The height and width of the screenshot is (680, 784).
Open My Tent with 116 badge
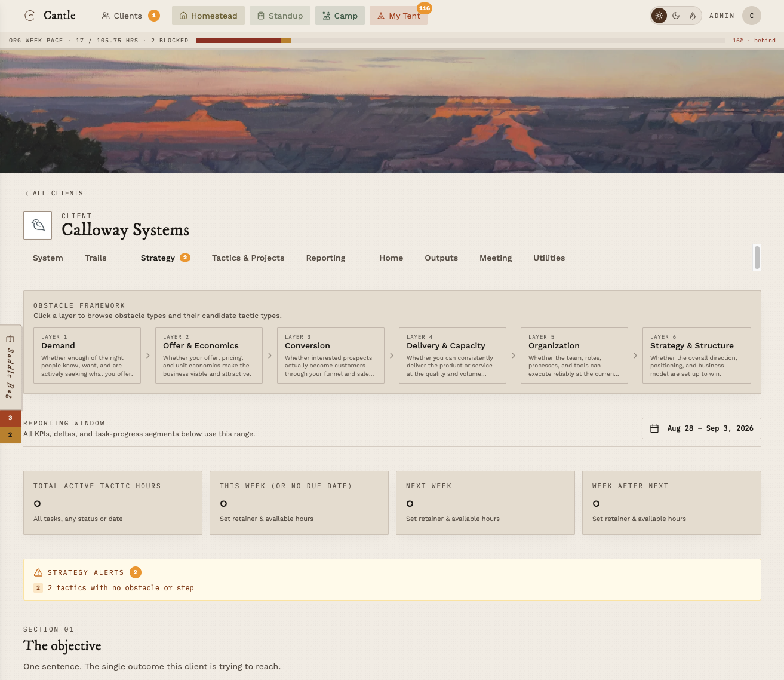[x=399, y=16]
